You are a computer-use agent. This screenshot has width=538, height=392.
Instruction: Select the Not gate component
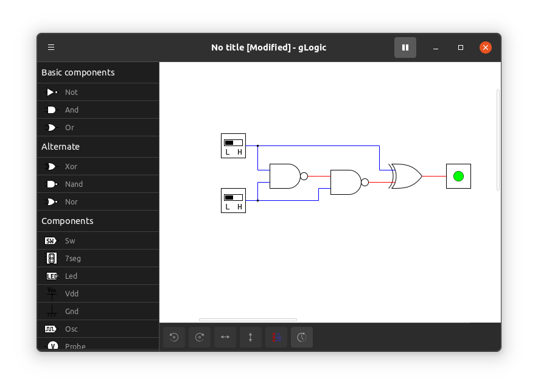(x=98, y=93)
